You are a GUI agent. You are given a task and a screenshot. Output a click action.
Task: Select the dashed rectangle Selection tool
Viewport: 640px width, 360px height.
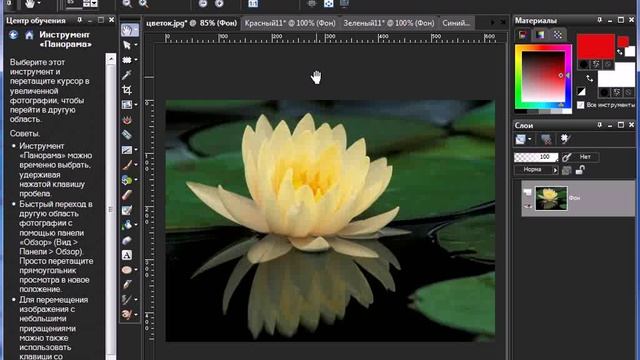[127, 60]
